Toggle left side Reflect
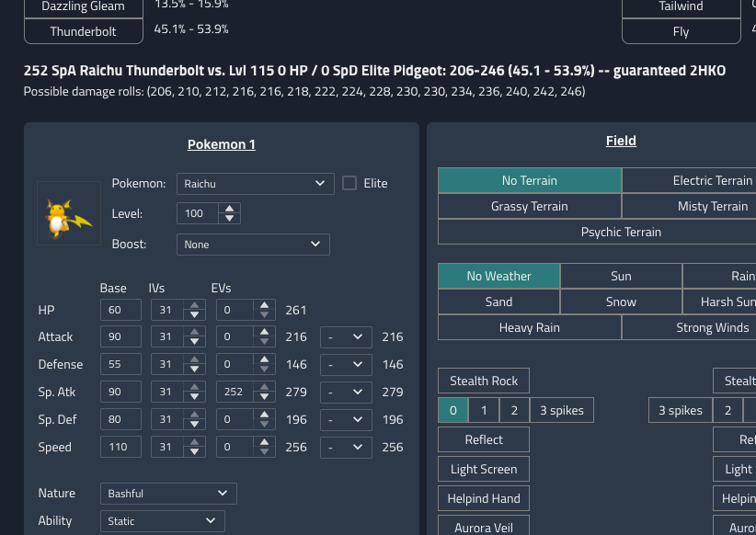 tap(484, 439)
